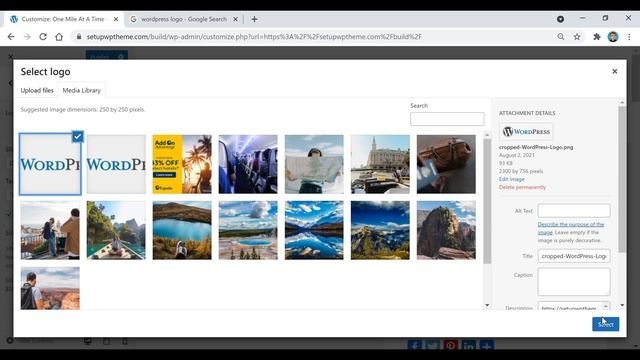
Task: Click the media grid scrollbar up arrow
Action: point(487,135)
